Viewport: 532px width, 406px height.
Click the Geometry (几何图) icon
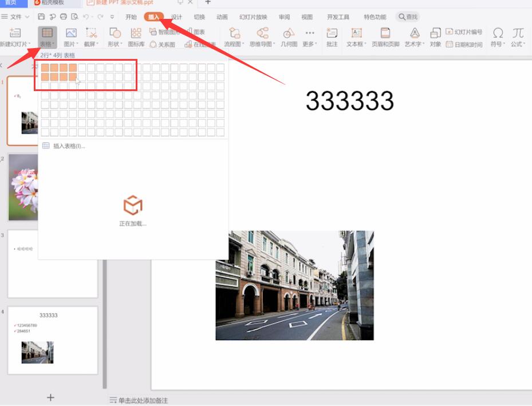pyautogui.click(x=289, y=33)
